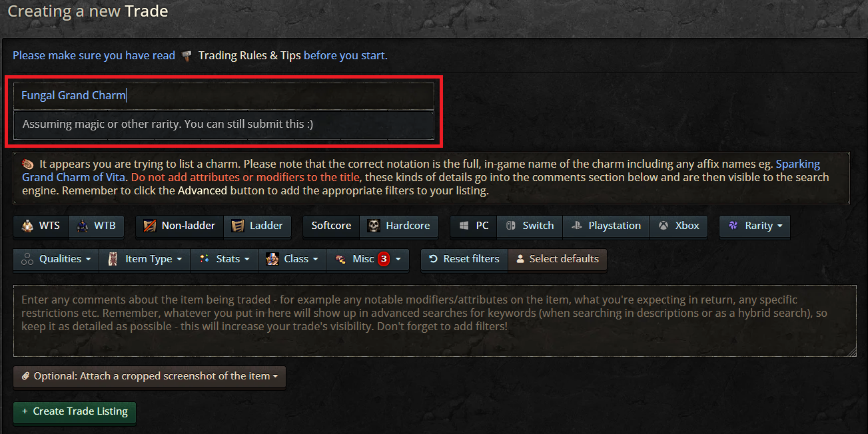The width and height of the screenshot is (868, 434).
Task: Click Create Trade Listing button
Action: coord(75,411)
